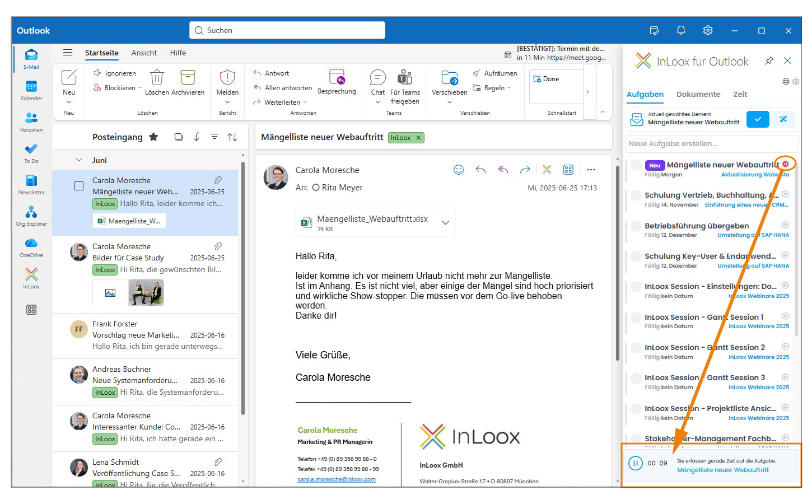This screenshot has height=504, width=812.
Task: Click the InLoox icon in message header
Action: click(547, 170)
